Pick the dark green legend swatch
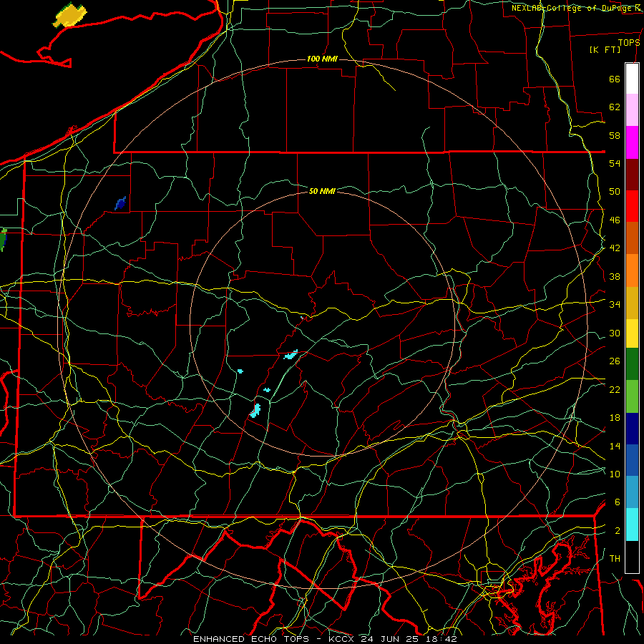Viewport: 644px width, 644px height. (632, 364)
